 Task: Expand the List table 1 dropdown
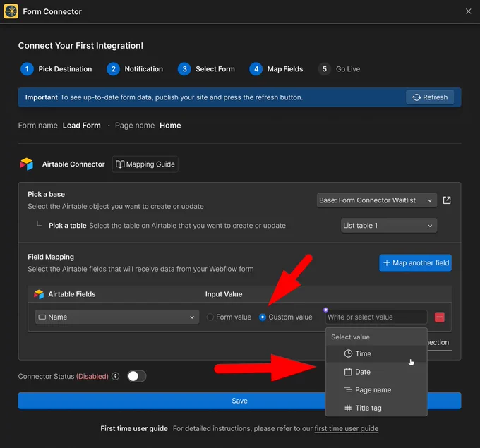point(388,226)
